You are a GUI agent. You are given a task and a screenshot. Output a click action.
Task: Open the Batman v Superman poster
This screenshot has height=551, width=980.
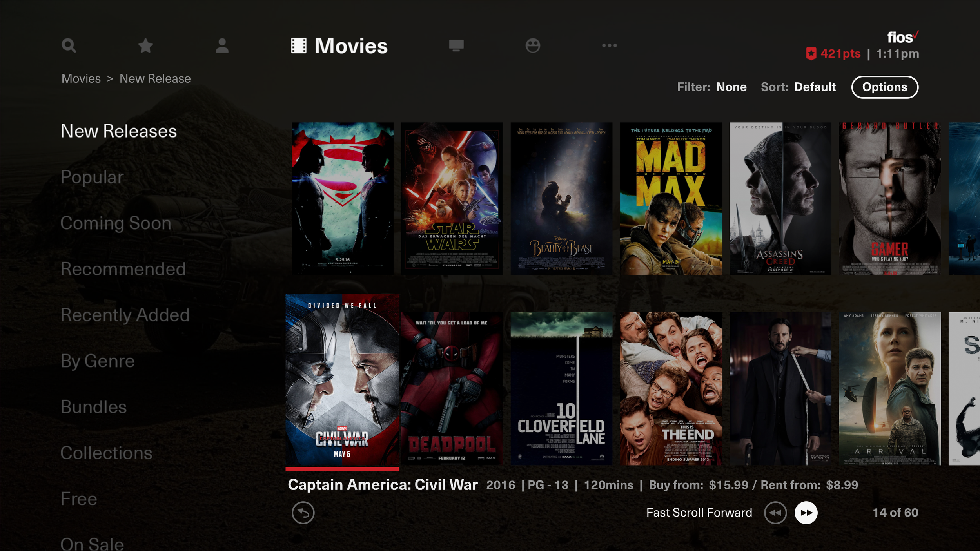click(342, 199)
